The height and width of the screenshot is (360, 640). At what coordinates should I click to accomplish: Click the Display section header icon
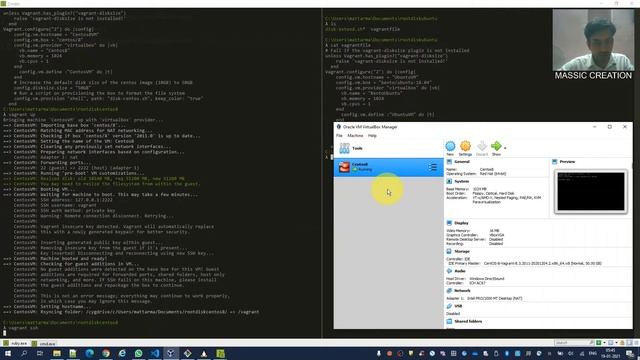(449, 223)
